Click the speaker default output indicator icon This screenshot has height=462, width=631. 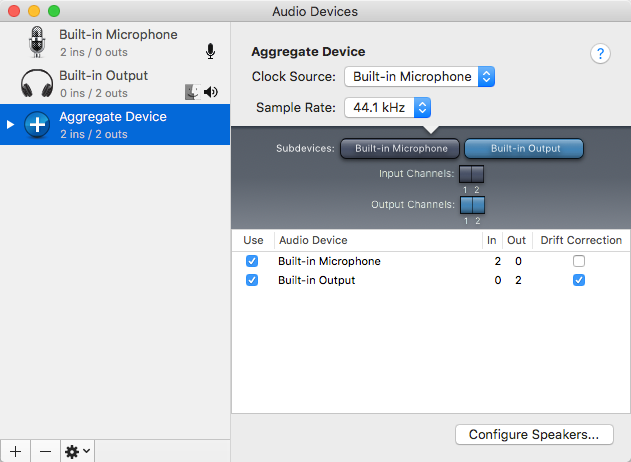(x=211, y=92)
